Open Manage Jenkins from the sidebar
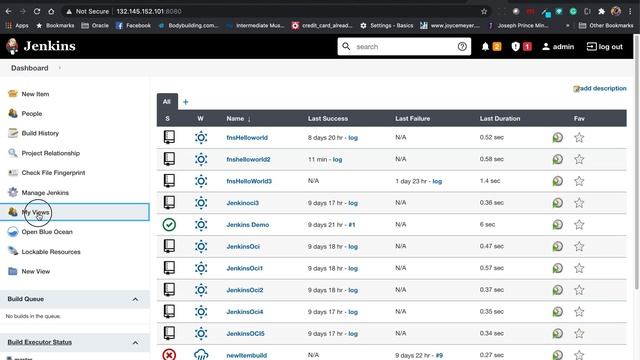 tap(45, 192)
